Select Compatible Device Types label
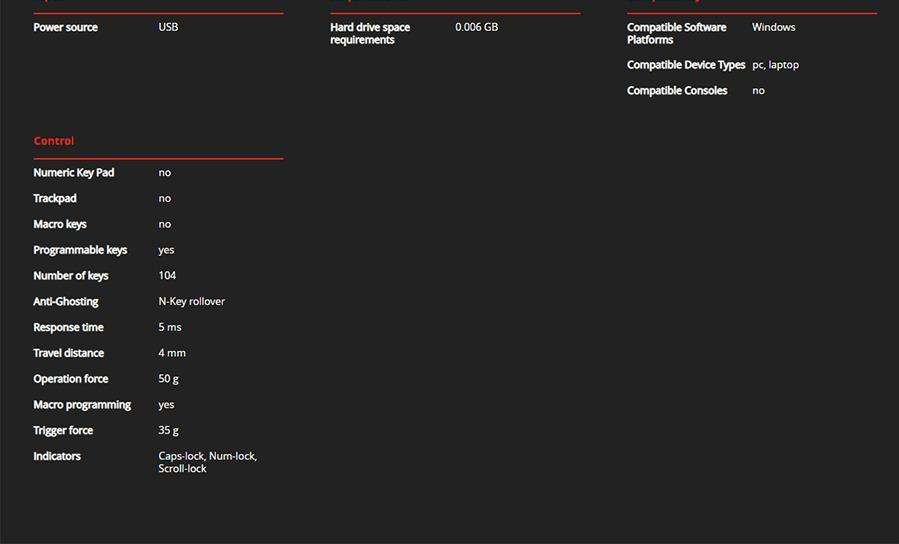Image resolution: width=899 pixels, height=544 pixels. pyautogui.click(x=686, y=65)
